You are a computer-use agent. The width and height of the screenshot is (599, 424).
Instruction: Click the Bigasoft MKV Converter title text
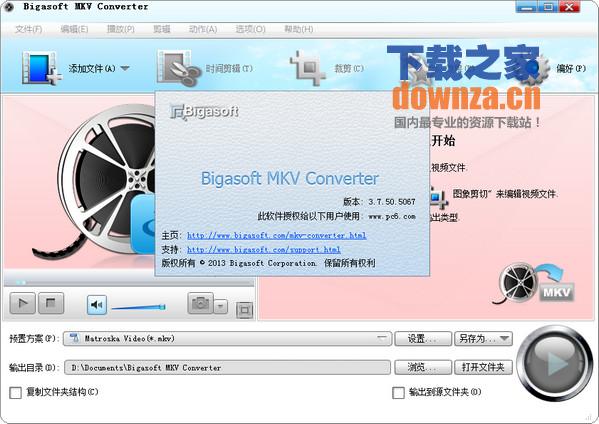[290, 179]
